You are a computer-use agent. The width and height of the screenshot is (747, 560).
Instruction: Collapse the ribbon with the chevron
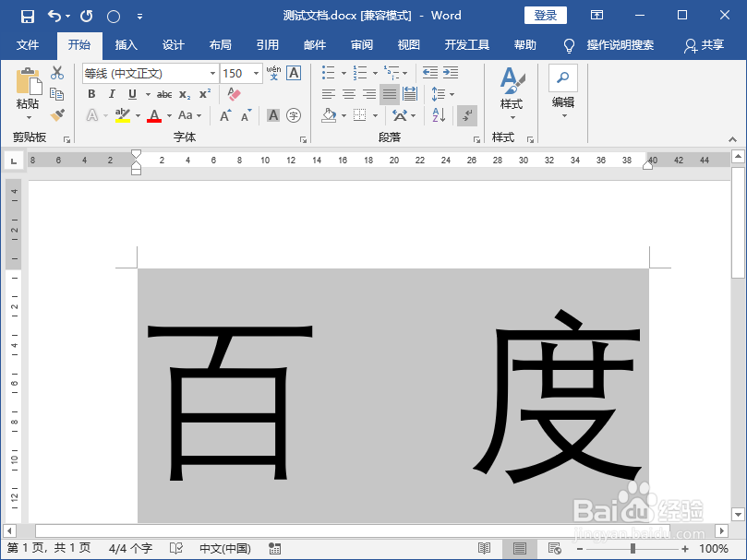click(x=733, y=139)
